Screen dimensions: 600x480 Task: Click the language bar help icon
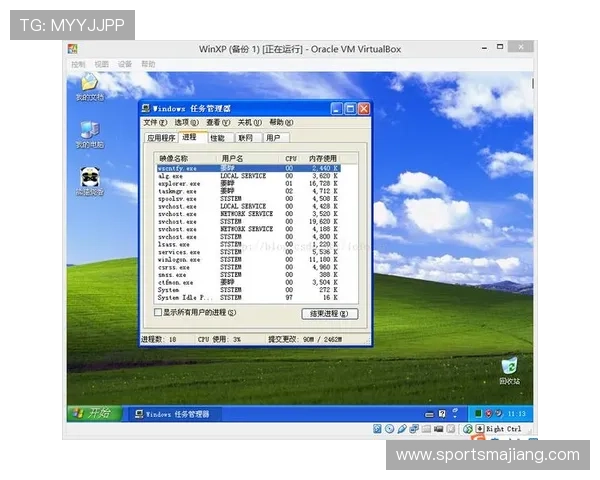(x=442, y=414)
